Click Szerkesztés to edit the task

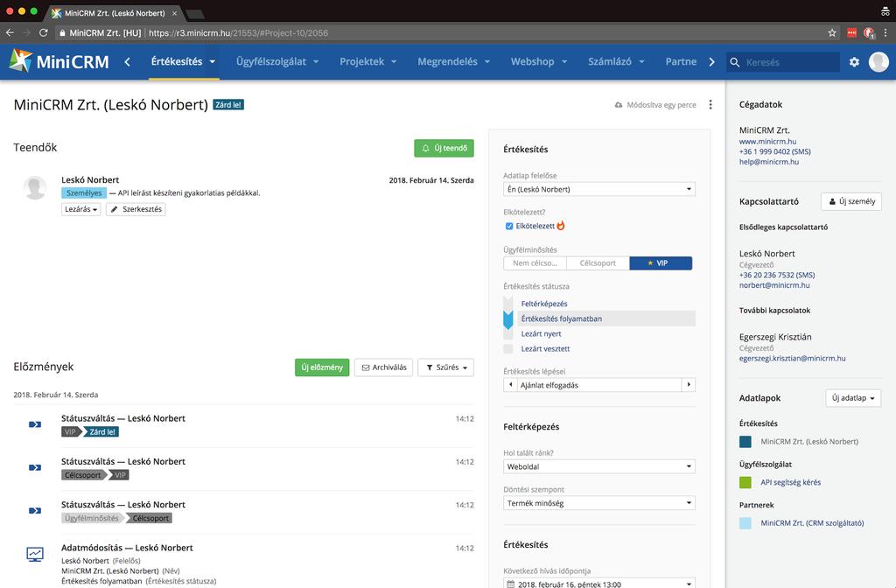tap(136, 209)
